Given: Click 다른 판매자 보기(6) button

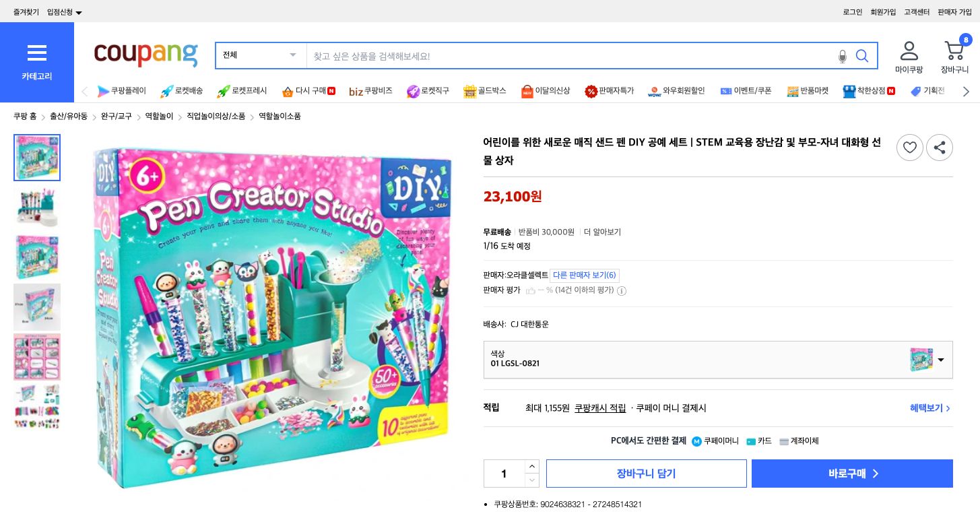Looking at the screenshot, I should pos(585,275).
